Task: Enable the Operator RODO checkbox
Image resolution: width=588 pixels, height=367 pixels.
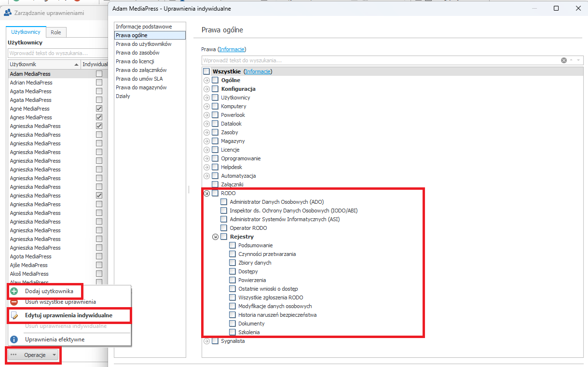Action: coord(224,228)
